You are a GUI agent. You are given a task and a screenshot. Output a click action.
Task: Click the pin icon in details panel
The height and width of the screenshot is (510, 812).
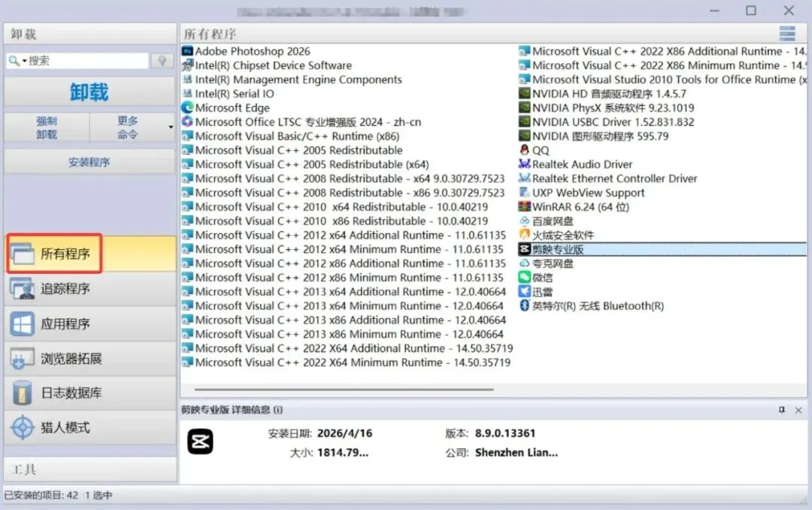pos(782,410)
